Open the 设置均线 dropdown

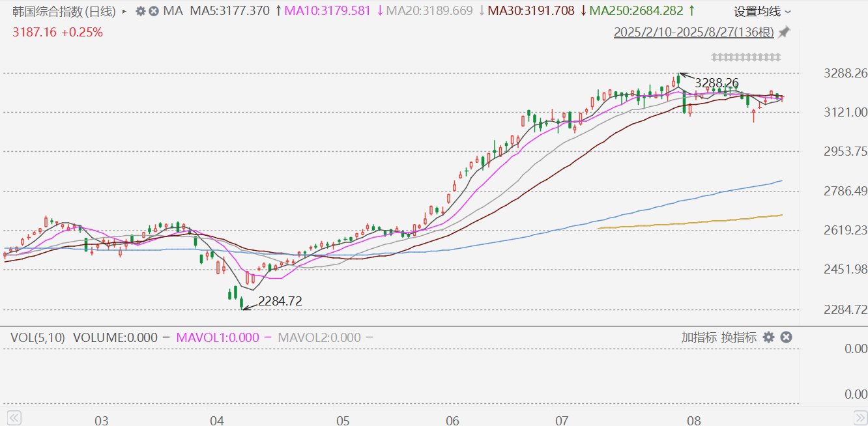point(762,11)
